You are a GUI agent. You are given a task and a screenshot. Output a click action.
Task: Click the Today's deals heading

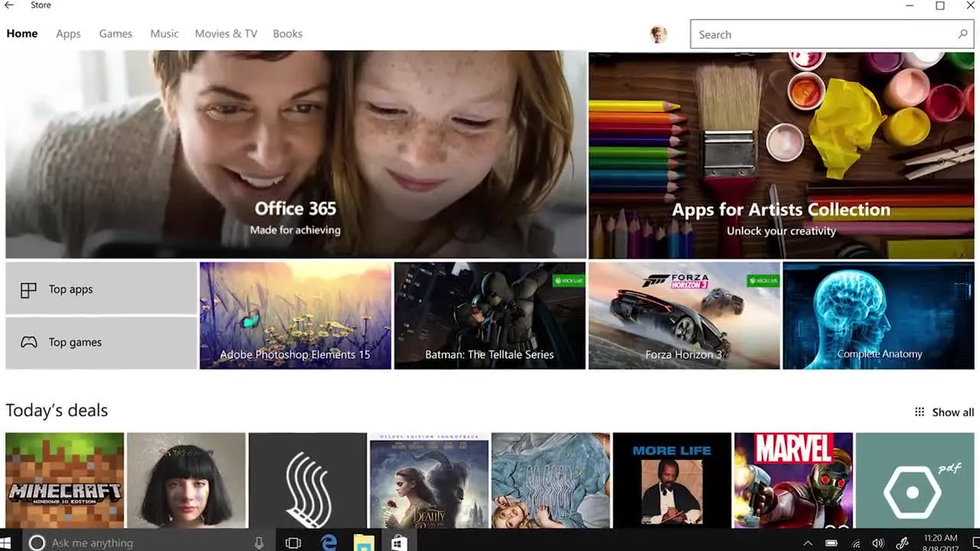coord(57,411)
